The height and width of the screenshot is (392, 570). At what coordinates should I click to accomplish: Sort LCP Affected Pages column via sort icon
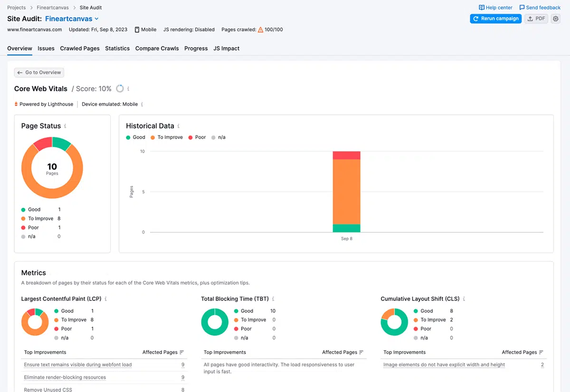(182, 352)
